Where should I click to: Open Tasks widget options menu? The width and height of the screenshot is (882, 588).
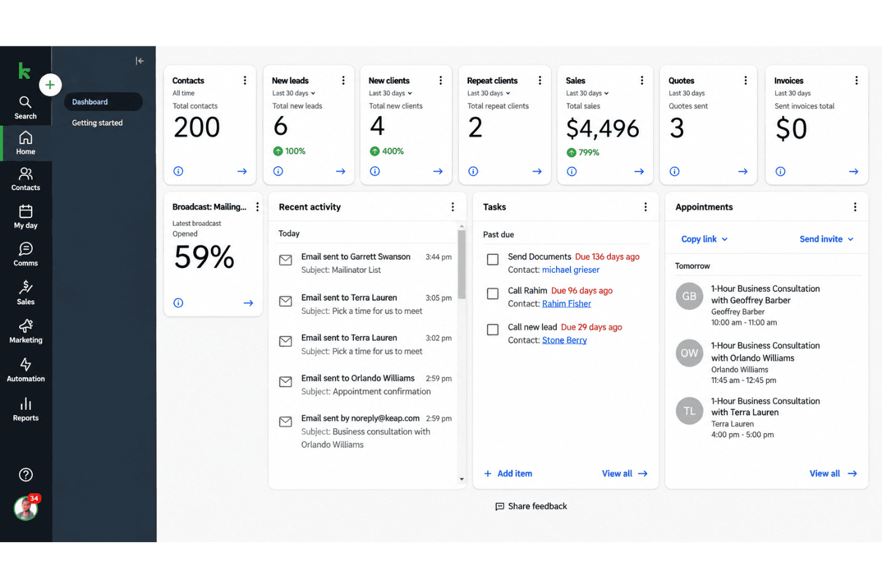[x=645, y=207]
